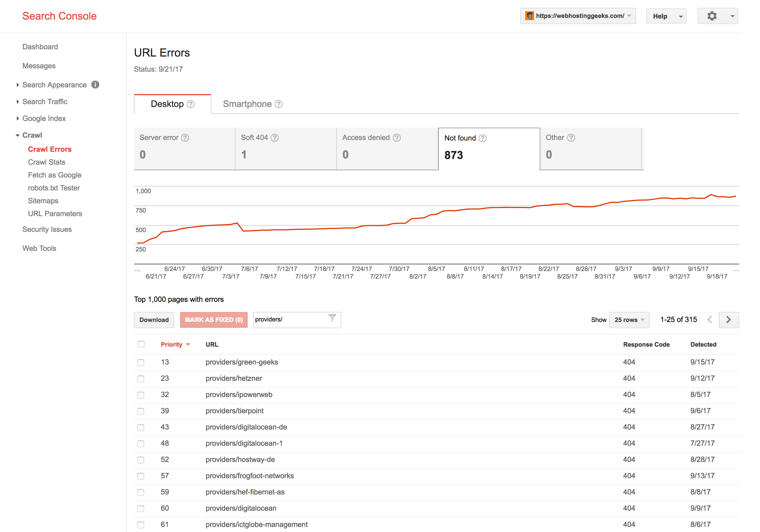The height and width of the screenshot is (532, 760).
Task: Check the providers/tierpoint row
Action: coord(141,411)
